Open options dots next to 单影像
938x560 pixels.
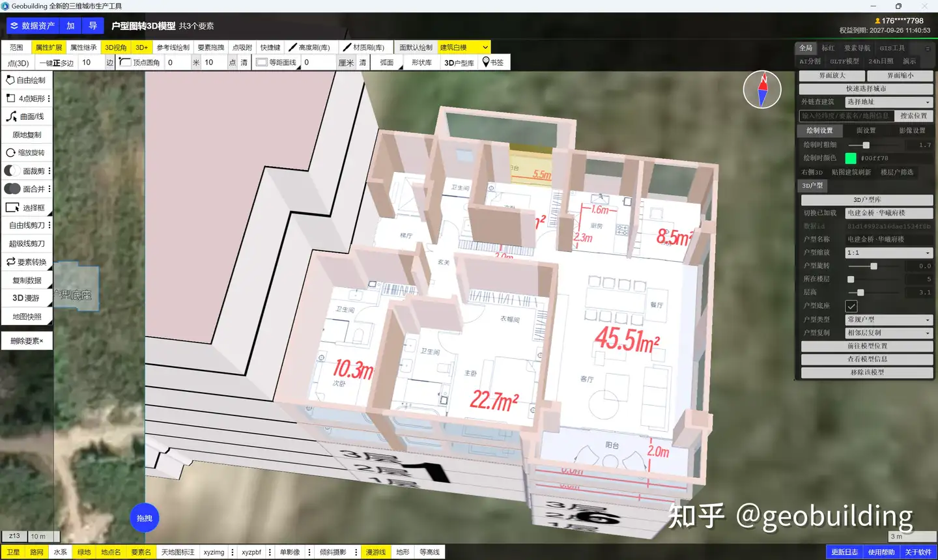(x=309, y=552)
